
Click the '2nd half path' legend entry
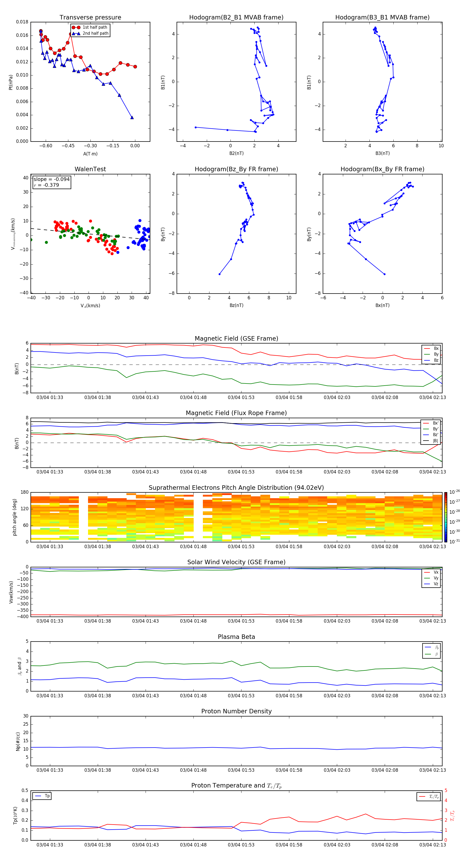point(90,33)
